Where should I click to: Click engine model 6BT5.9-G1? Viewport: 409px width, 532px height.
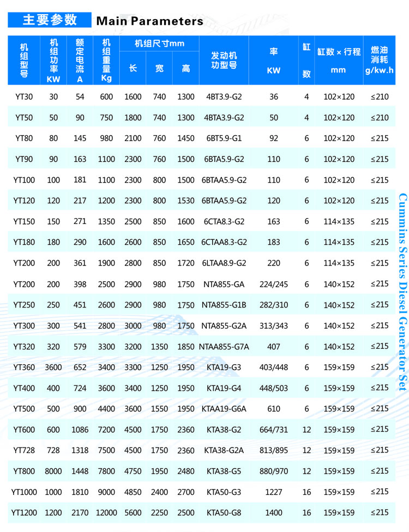point(224,138)
